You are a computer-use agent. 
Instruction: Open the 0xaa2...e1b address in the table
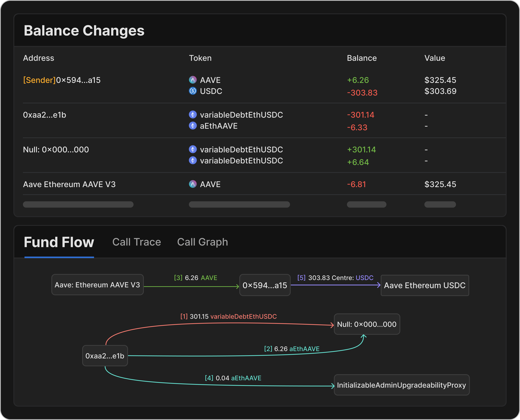tap(45, 115)
